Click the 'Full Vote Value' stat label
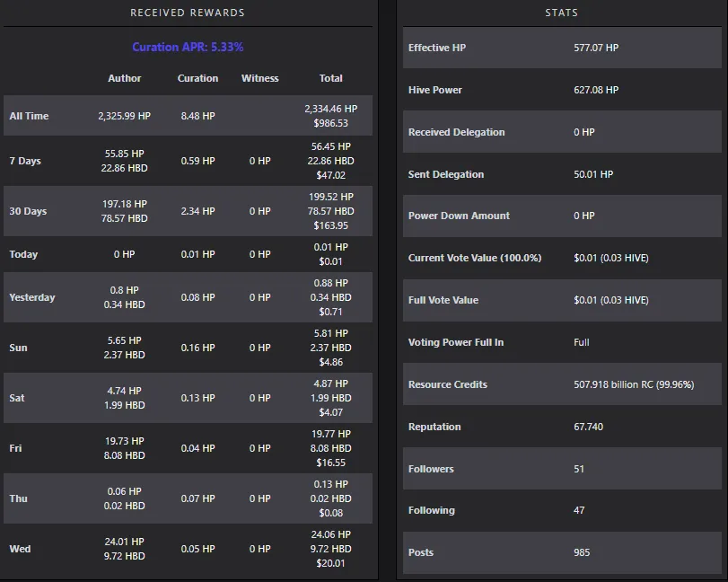Screen dimensions: 728x582 pos(443,300)
